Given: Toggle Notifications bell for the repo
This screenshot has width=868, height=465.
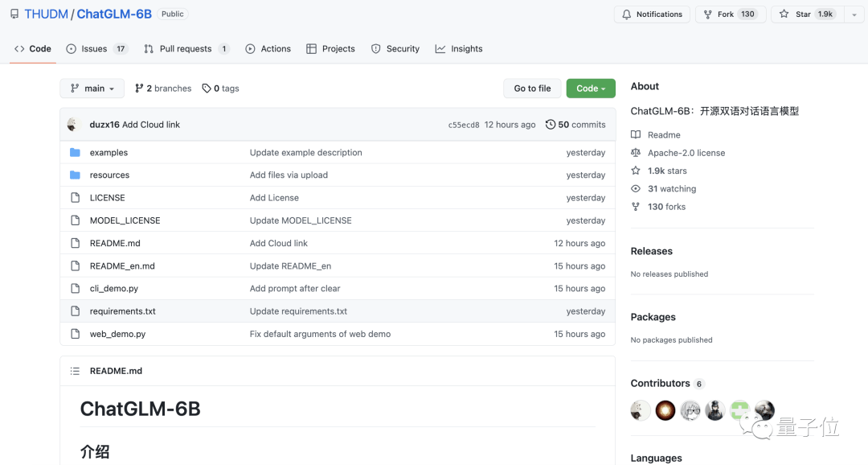Looking at the screenshot, I should [652, 14].
